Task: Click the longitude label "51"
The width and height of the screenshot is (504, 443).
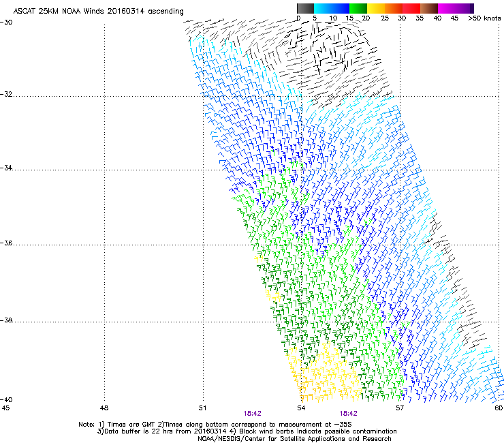Action: [202, 408]
